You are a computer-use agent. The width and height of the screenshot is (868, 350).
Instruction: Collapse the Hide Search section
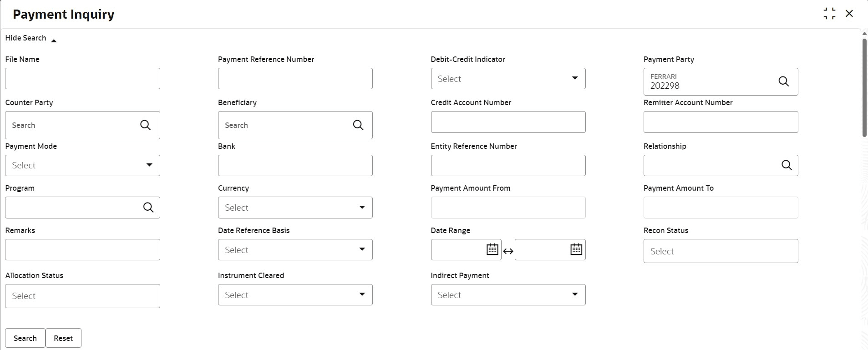coord(31,38)
